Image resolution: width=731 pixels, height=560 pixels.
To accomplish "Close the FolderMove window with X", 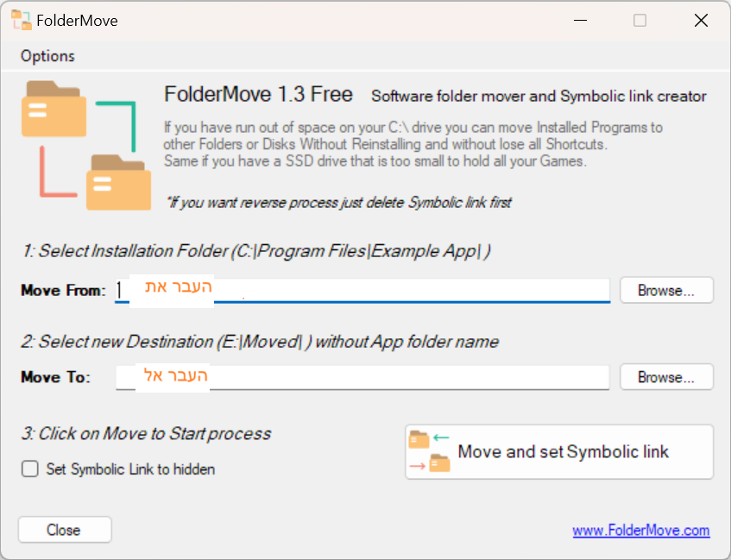I will 701,21.
